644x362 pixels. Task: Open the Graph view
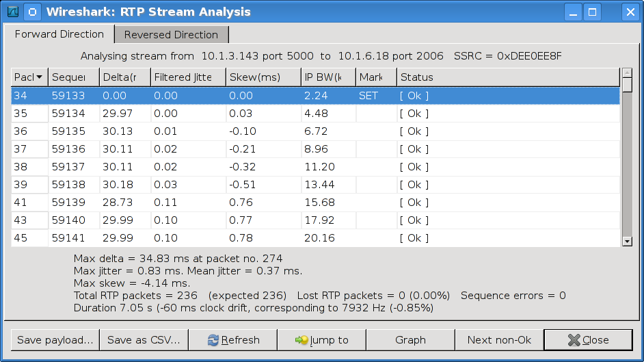pos(410,340)
